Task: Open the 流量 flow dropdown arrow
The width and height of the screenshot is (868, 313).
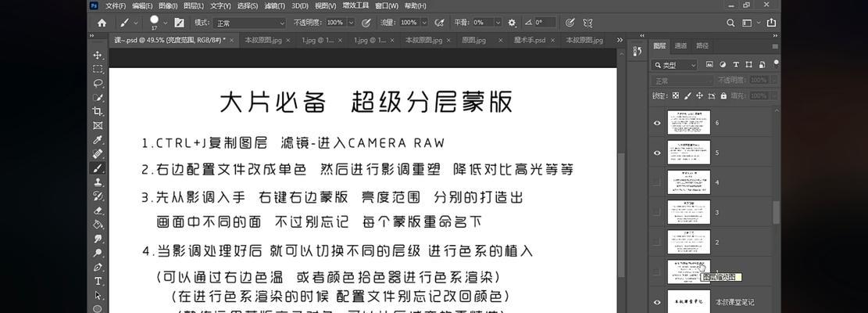Action: click(x=424, y=23)
